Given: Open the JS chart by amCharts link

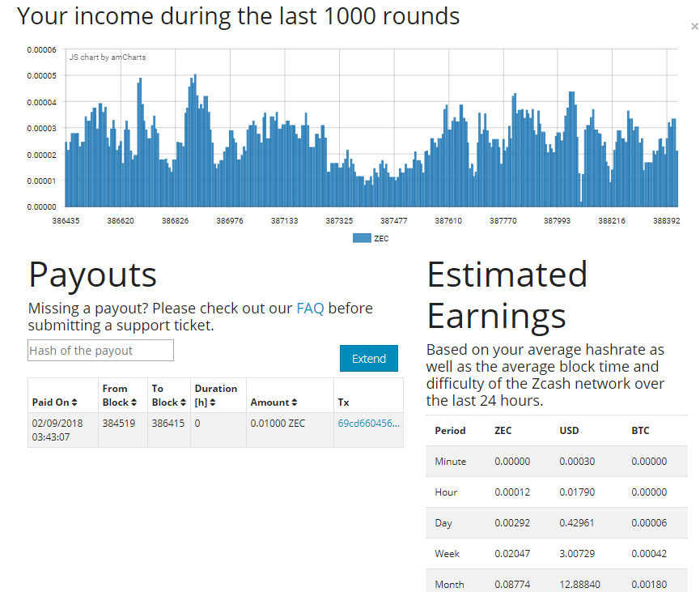Looking at the screenshot, I should [107, 57].
